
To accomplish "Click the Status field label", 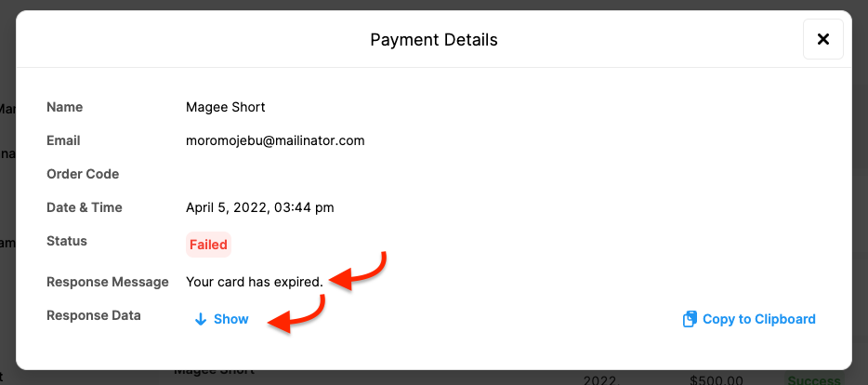I will [x=67, y=241].
